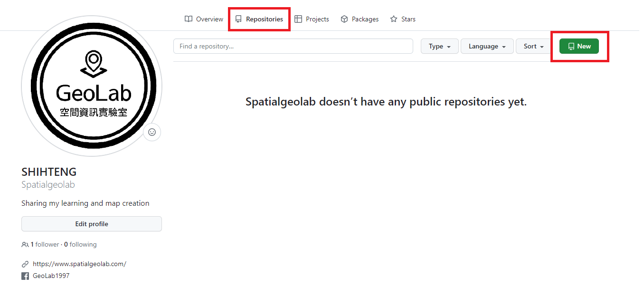
Task: Click the chain link icon beside website URL
Action: click(x=25, y=264)
